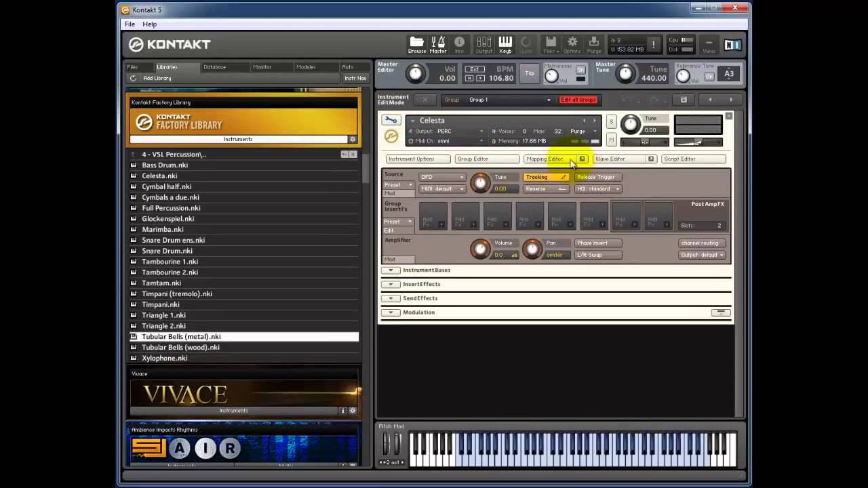Turn Metronome On
The height and width of the screenshot is (488, 868).
click(580, 70)
